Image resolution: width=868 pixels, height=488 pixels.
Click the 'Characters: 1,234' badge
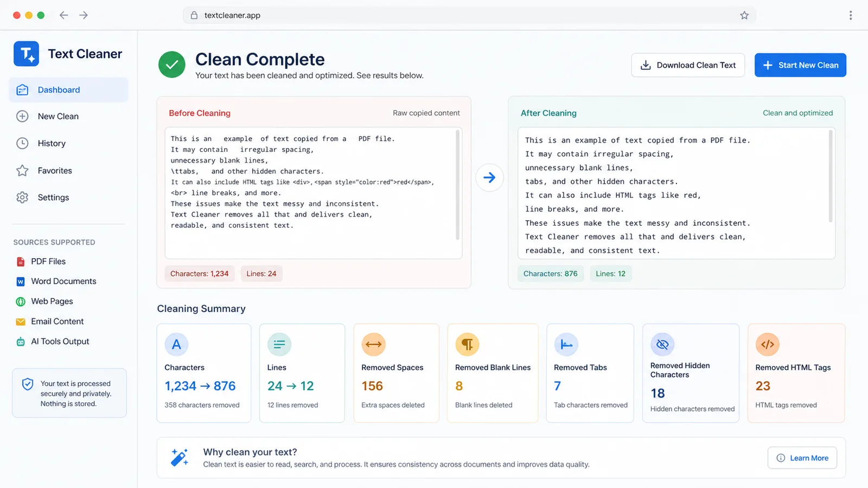(x=200, y=274)
